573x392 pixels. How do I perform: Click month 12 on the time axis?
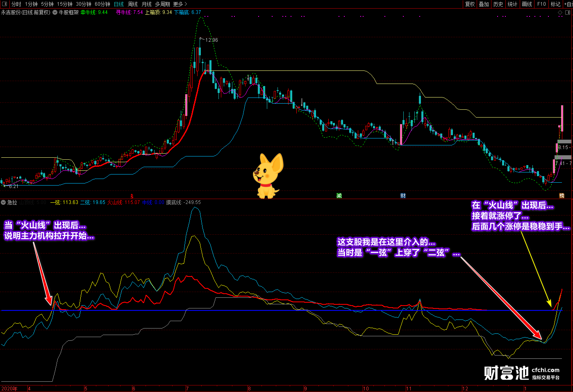[x=465, y=389]
